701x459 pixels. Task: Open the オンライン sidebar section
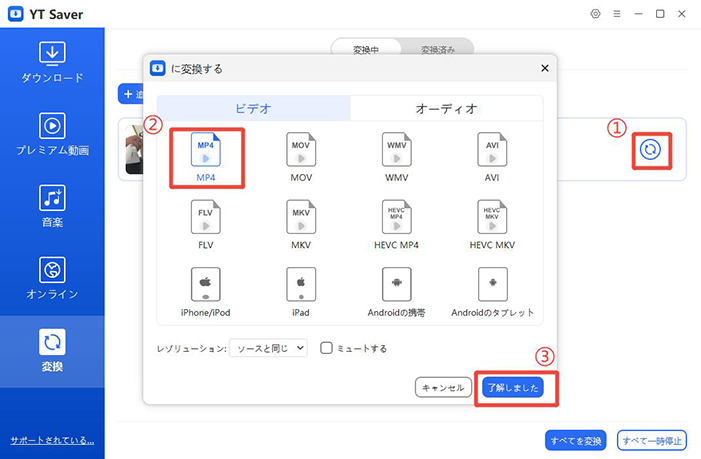pyautogui.click(x=52, y=278)
